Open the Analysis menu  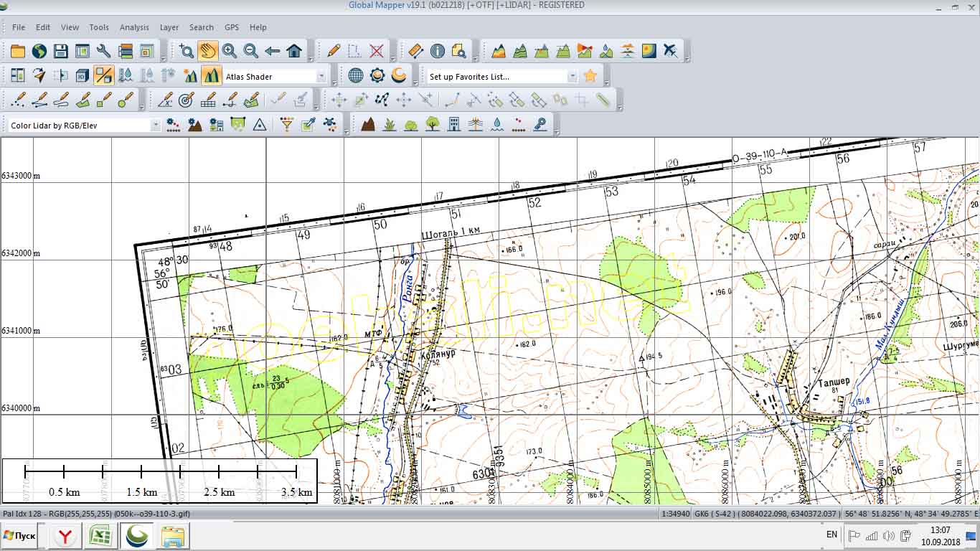pyautogui.click(x=134, y=27)
